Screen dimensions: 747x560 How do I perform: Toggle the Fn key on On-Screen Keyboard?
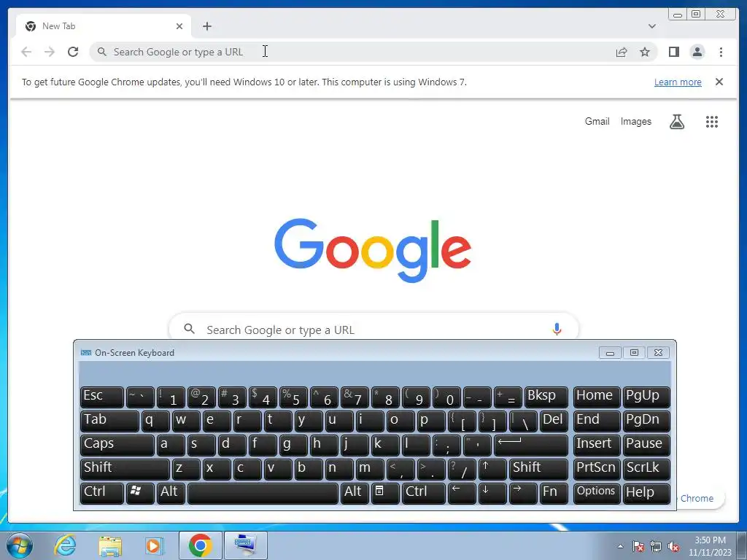[554, 493]
